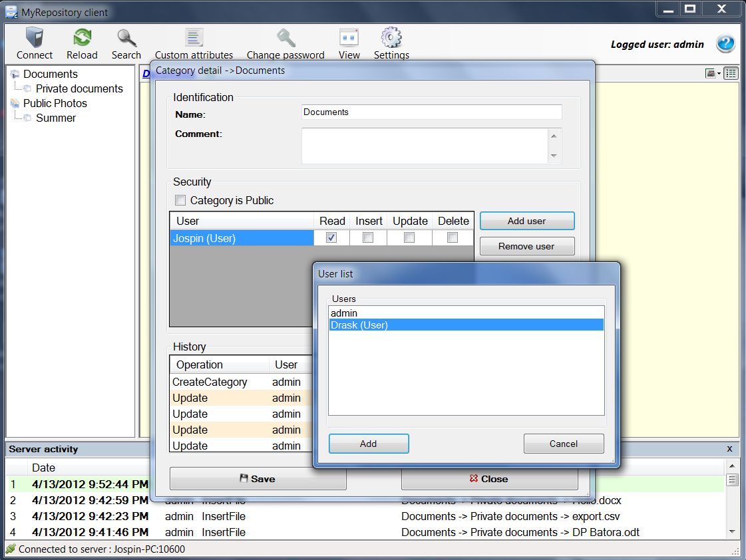Click the connection status plug icon
The image size is (746, 560).
point(11,549)
